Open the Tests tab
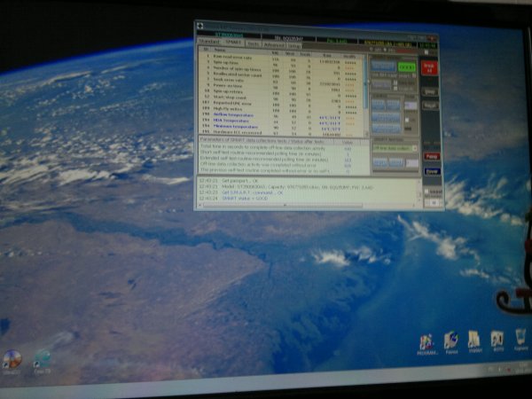 tap(253, 43)
